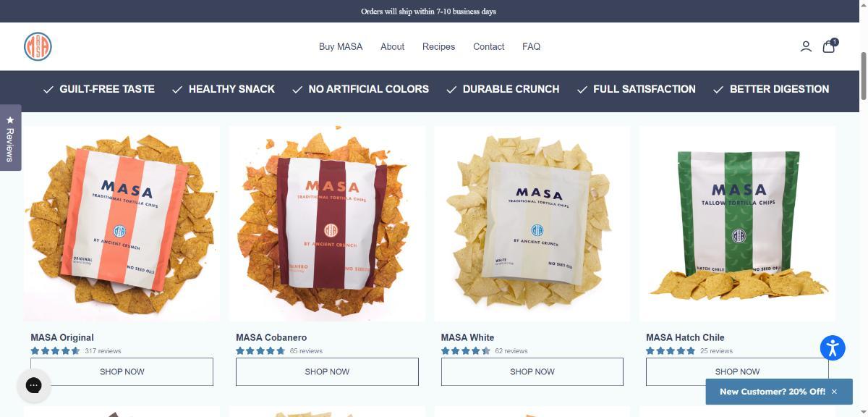Open the accessibility options icon

(833, 347)
